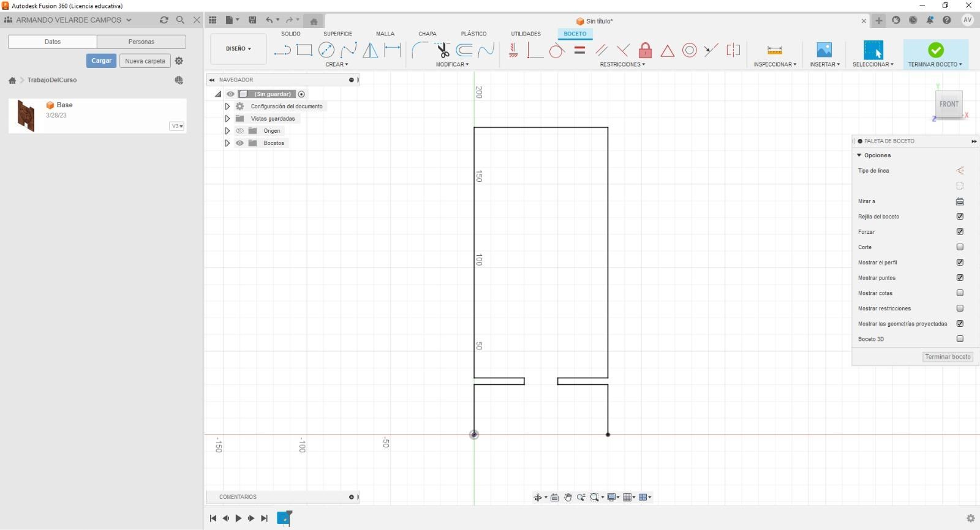Expand Configuración del documento node

coord(227,106)
